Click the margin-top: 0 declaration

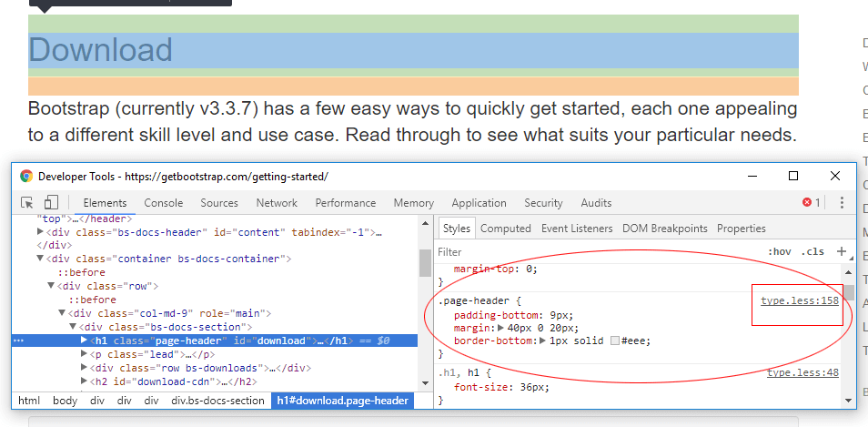pyautogui.click(x=496, y=269)
